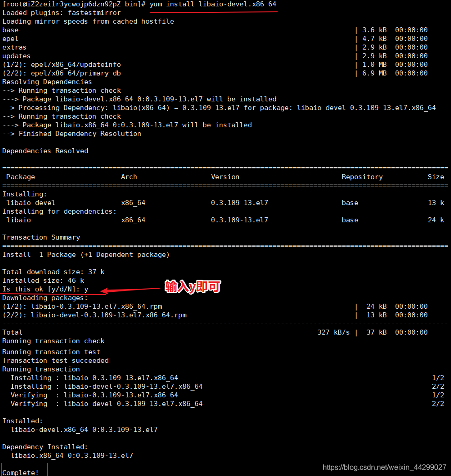Click 'libaio-devel.x86_64 0:0.3.109-13.el7' installed line
Viewport: 451px width, 476px height.
[x=84, y=430]
